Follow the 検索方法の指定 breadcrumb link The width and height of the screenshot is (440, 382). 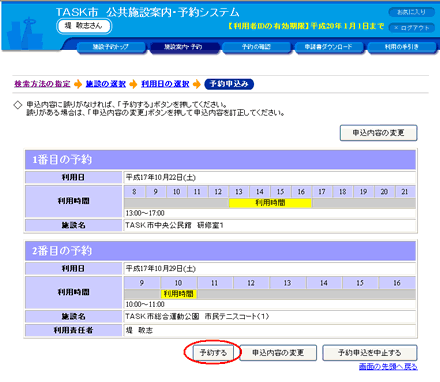click(x=42, y=84)
